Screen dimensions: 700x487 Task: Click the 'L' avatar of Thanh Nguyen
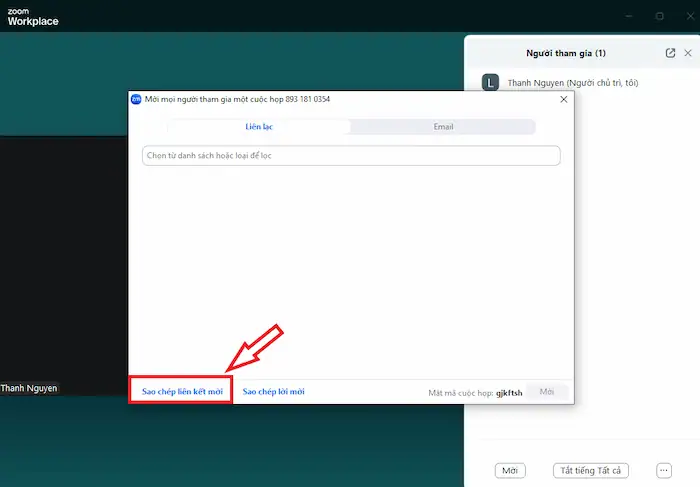[x=490, y=83]
